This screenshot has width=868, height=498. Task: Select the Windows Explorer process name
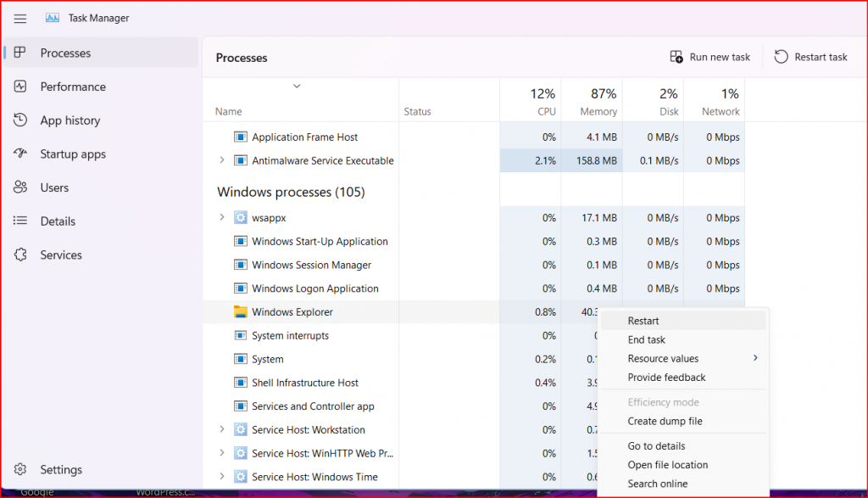pyautogui.click(x=292, y=312)
